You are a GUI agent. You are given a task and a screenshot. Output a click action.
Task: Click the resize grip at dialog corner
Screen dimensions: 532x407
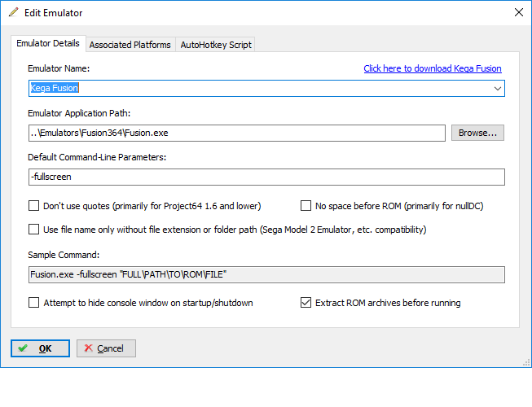coord(526,363)
